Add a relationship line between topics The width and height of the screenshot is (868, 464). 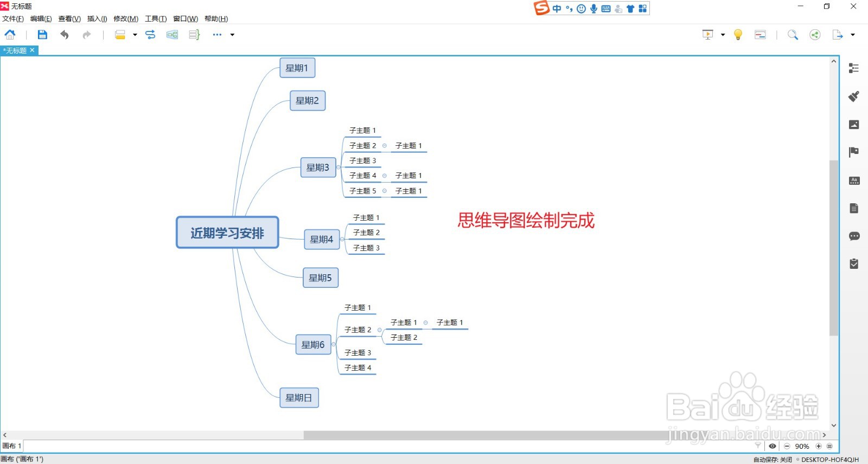click(150, 35)
